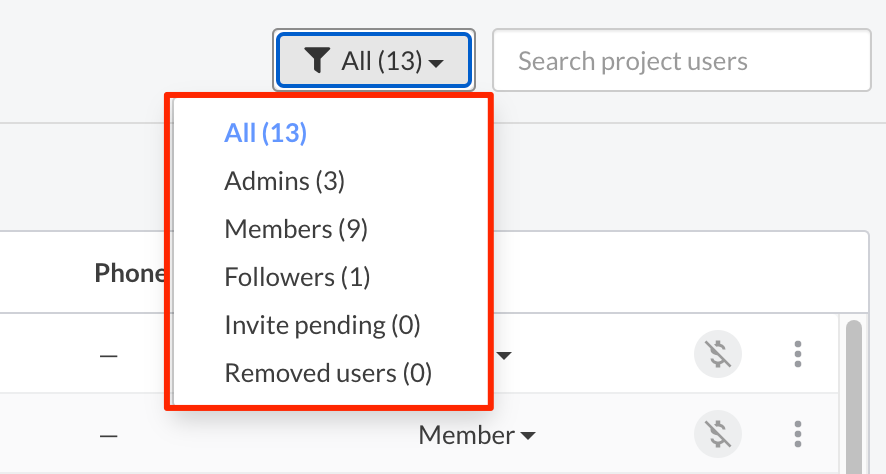Select Invite pending (0) filter
Viewport: 886px width, 474px height.
click(322, 325)
